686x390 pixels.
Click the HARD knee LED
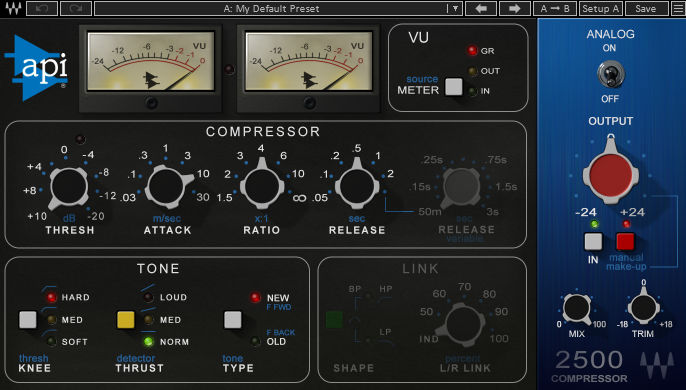point(51,297)
